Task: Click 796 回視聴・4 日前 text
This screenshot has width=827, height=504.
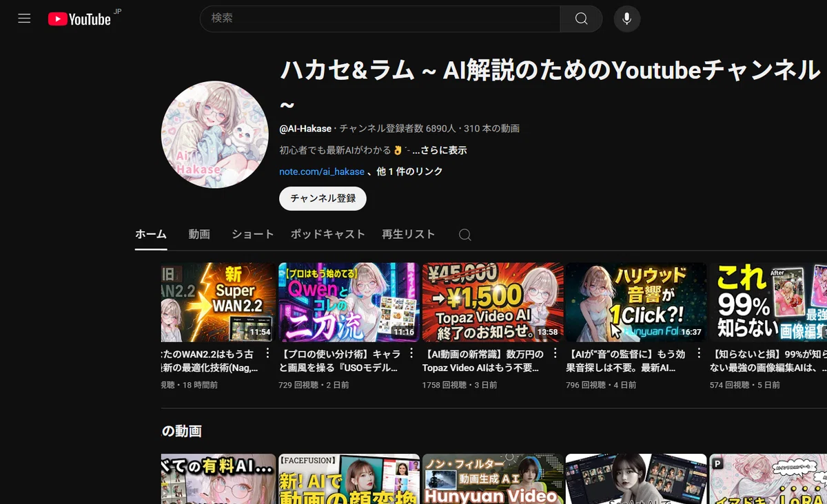Action: click(601, 385)
